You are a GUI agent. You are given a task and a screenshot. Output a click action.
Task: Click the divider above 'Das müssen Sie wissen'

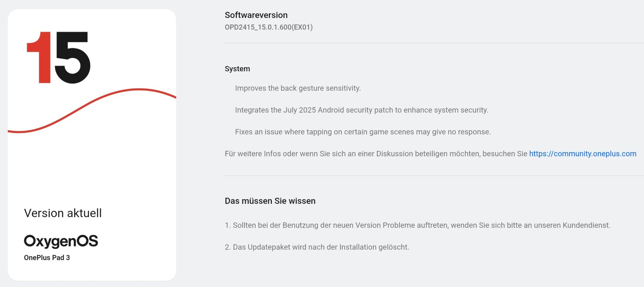coord(434,176)
